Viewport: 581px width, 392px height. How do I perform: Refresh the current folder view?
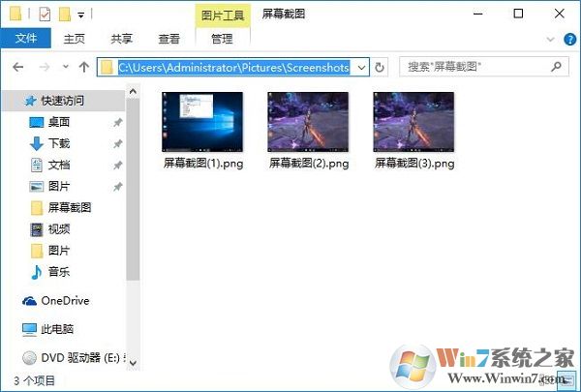pyautogui.click(x=381, y=68)
